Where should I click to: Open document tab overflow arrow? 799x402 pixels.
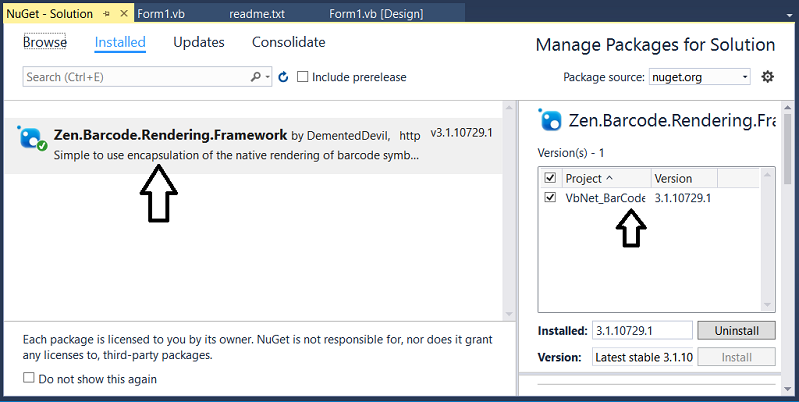point(789,15)
